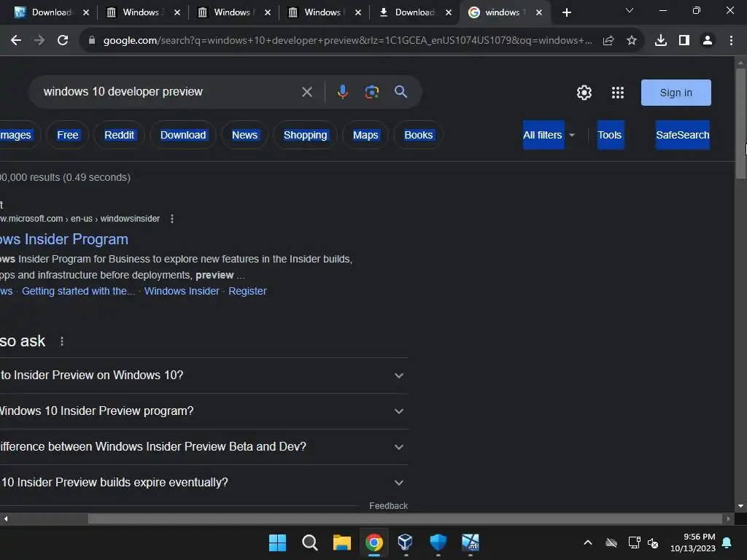
Task: Select the Images filter chip
Action: point(18,135)
